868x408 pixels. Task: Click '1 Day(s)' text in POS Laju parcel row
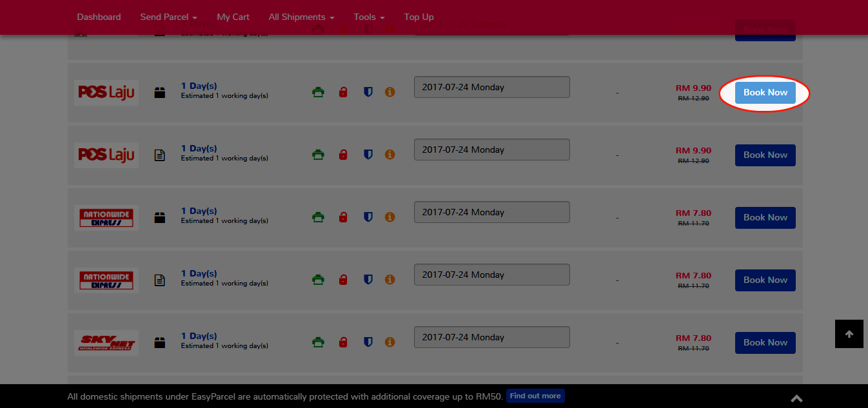pos(199,86)
